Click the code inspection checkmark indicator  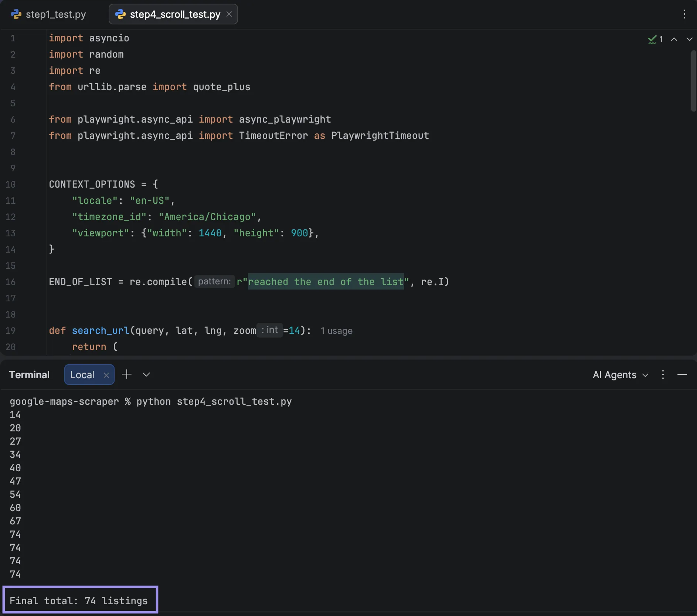point(655,39)
